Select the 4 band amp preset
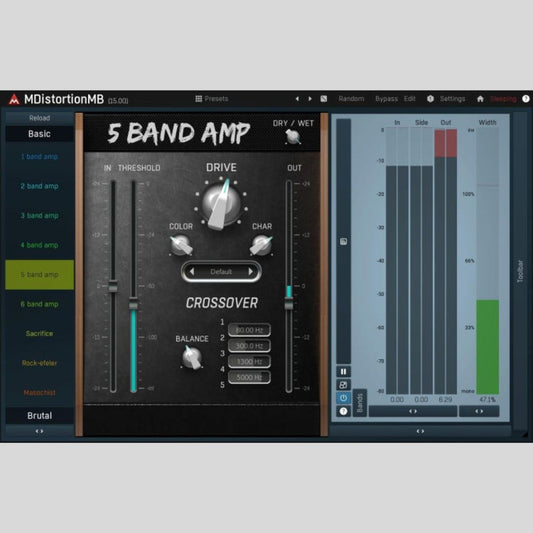Image resolution: width=533 pixels, height=533 pixels. (x=39, y=245)
